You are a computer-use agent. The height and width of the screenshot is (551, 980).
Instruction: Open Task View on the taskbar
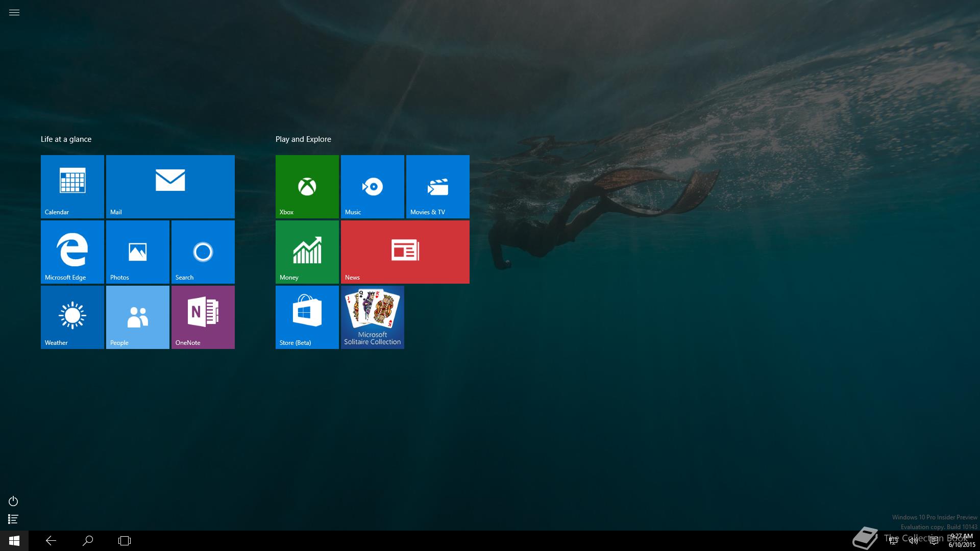pyautogui.click(x=125, y=541)
